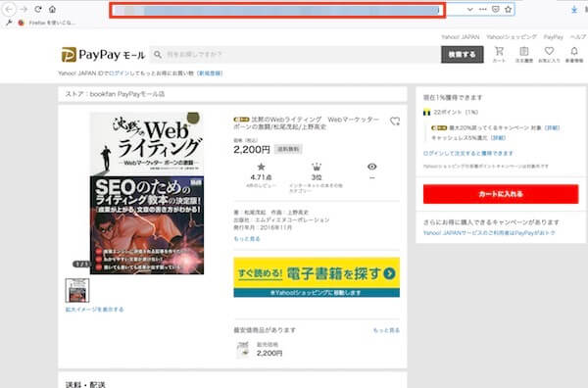Click the 検索する search button
This screenshot has height=388, width=588.
[x=462, y=55]
